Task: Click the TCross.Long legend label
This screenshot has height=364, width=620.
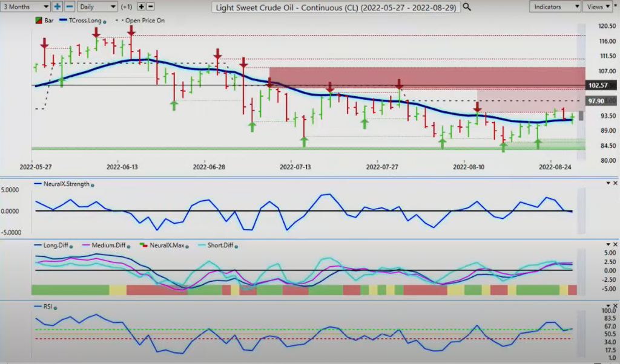Action: (x=85, y=21)
